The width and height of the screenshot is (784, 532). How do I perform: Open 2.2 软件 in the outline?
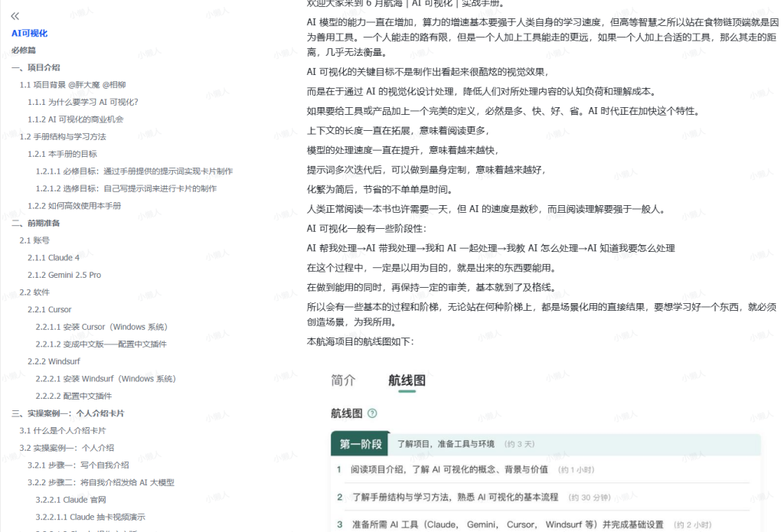34,292
